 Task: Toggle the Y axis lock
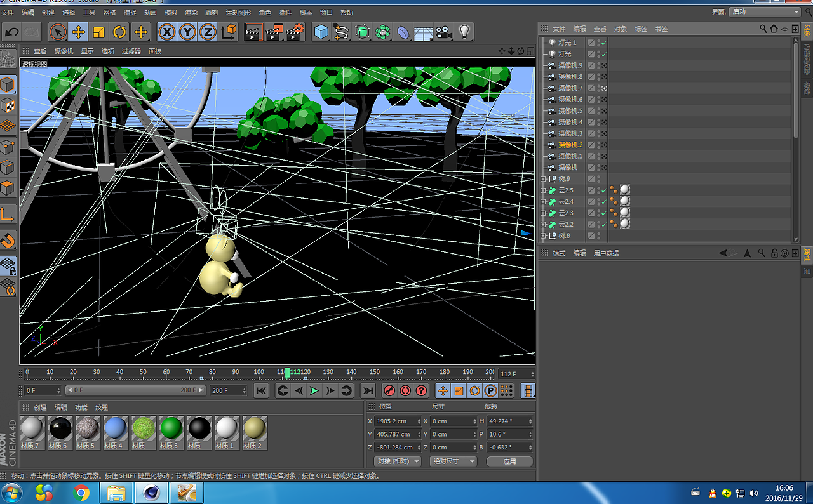[x=187, y=32]
